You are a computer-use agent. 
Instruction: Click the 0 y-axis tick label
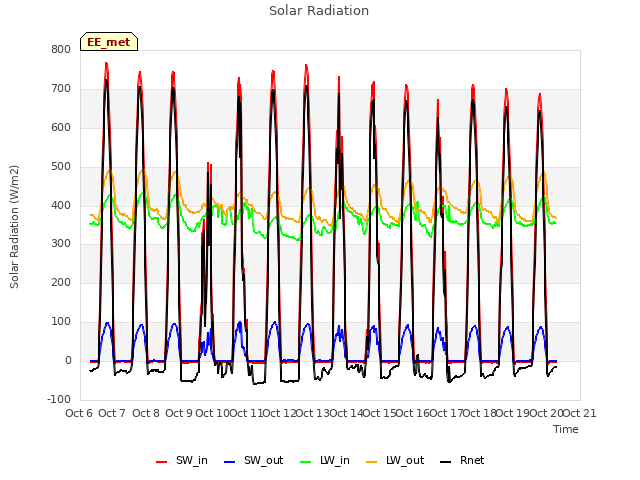68,361
